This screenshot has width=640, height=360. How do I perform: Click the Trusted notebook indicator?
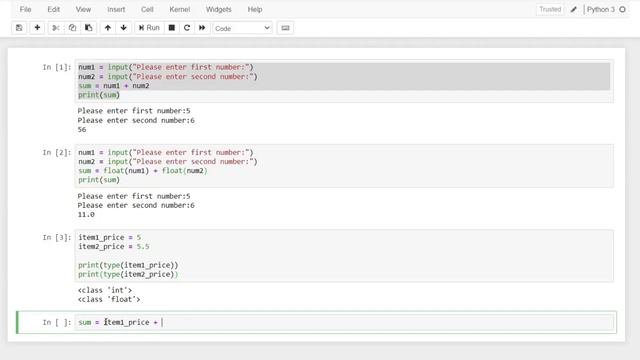point(550,9)
